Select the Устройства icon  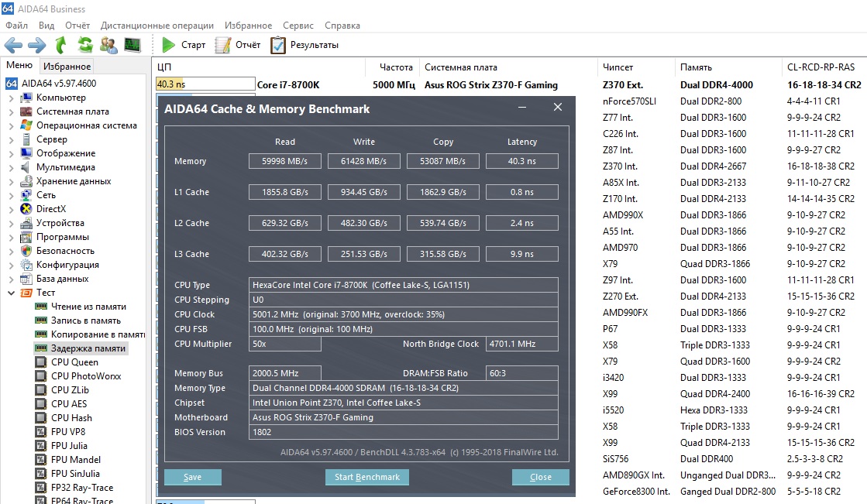(x=26, y=223)
